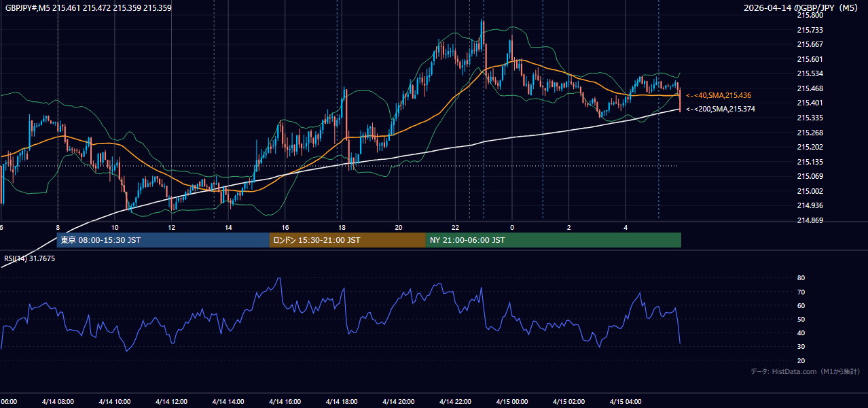Click RSI axis level 20 label
The image size is (868, 408).
[801, 360]
